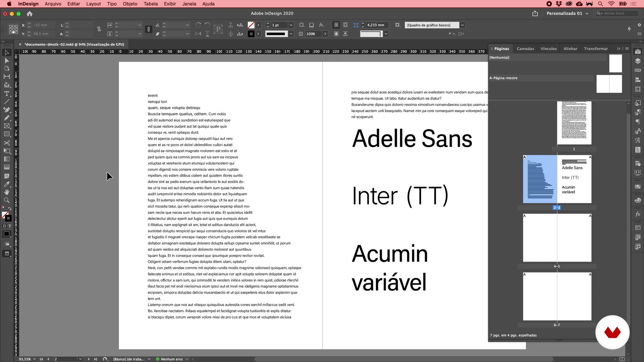Select the Pen tool
The width and height of the screenshot is (644, 362).
[7, 110]
